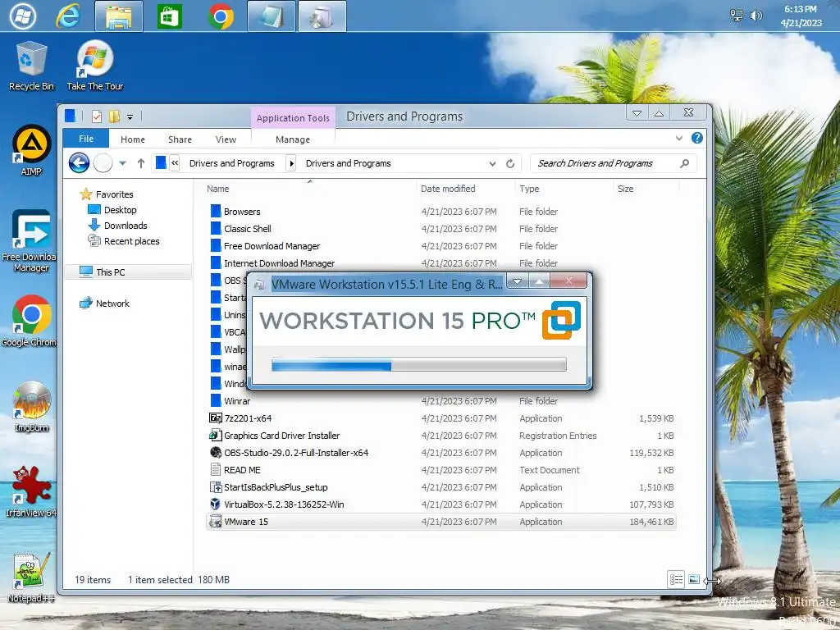Click the taskbar clock and date
Screen dimensions: 840x630
(801, 16)
